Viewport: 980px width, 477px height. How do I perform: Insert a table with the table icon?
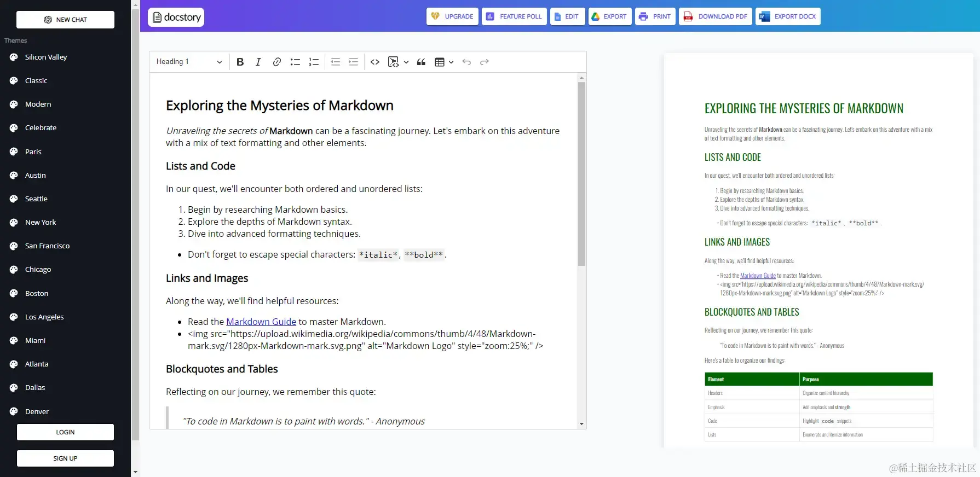439,62
